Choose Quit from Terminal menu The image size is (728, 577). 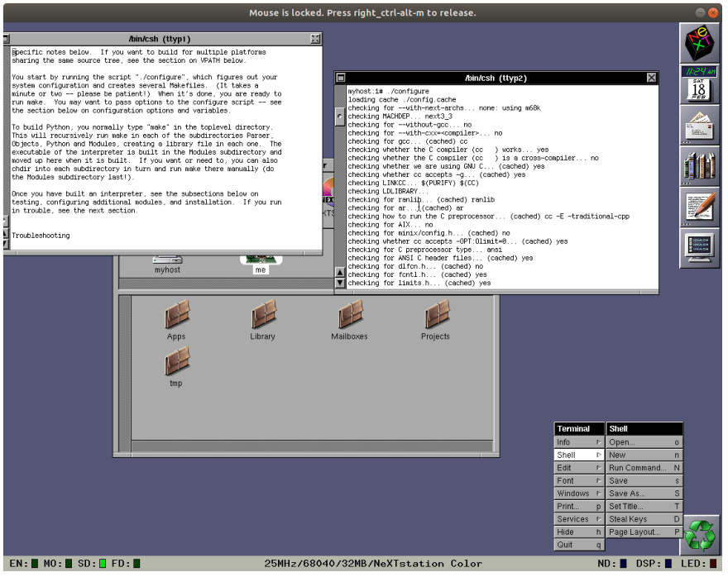(x=579, y=545)
